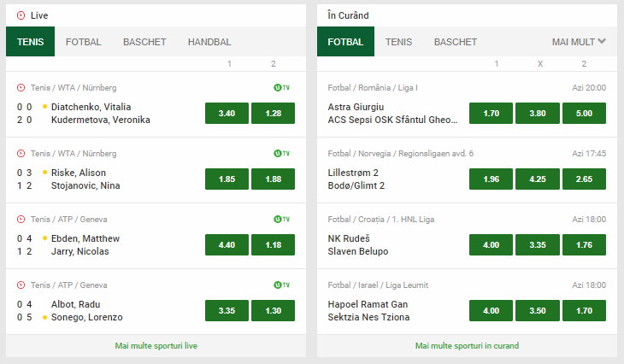Click live clock icon beside Ebden match league
The height and width of the screenshot is (364, 624).
click(21, 219)
